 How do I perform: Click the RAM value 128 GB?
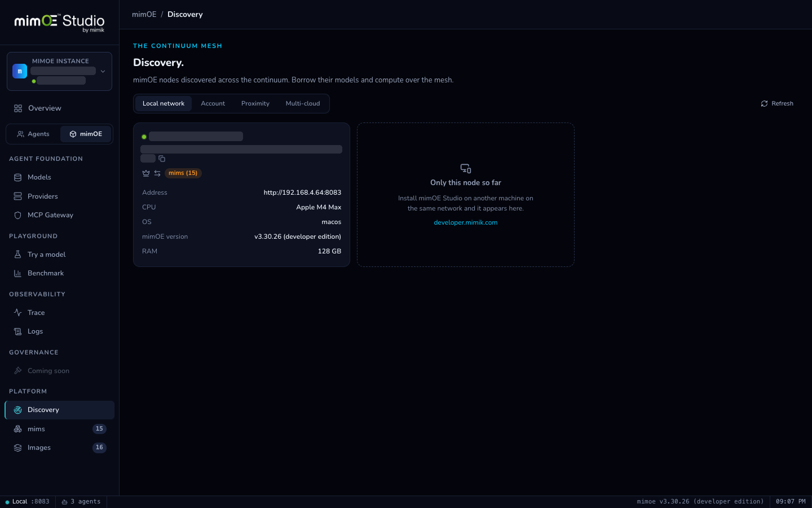pyautogui.click(x=329, y=251)
